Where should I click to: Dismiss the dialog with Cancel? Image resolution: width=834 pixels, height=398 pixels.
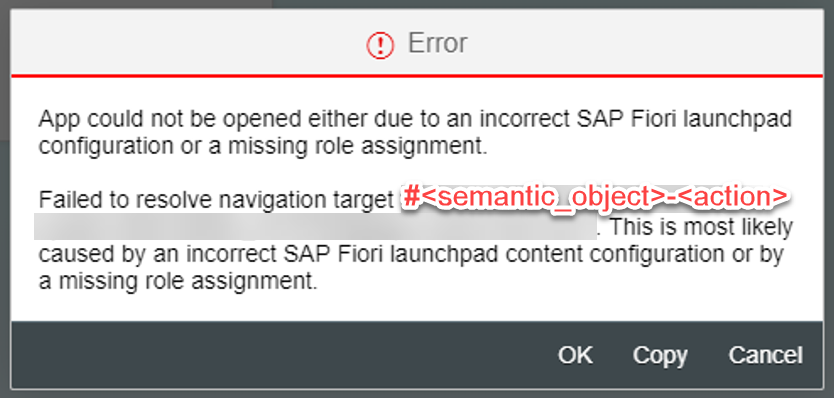pos(765,355)
